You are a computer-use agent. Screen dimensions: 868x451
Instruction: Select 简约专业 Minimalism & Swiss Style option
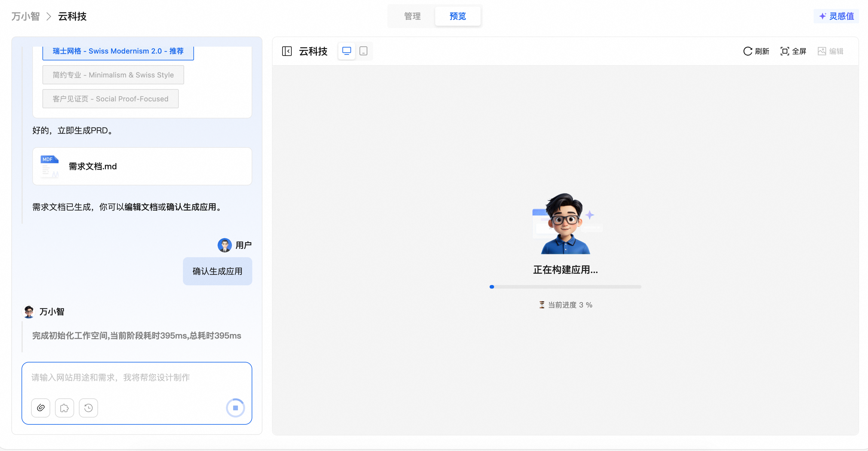(x=113, y=75)
